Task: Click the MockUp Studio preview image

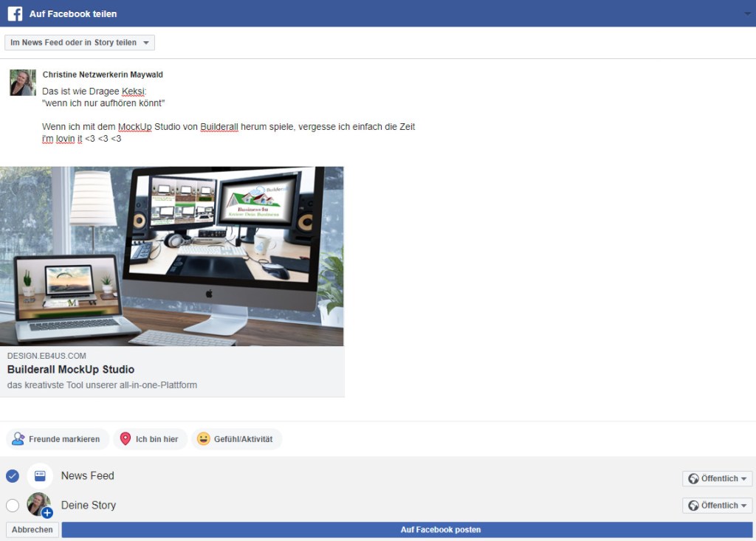Action: point(171,256)
